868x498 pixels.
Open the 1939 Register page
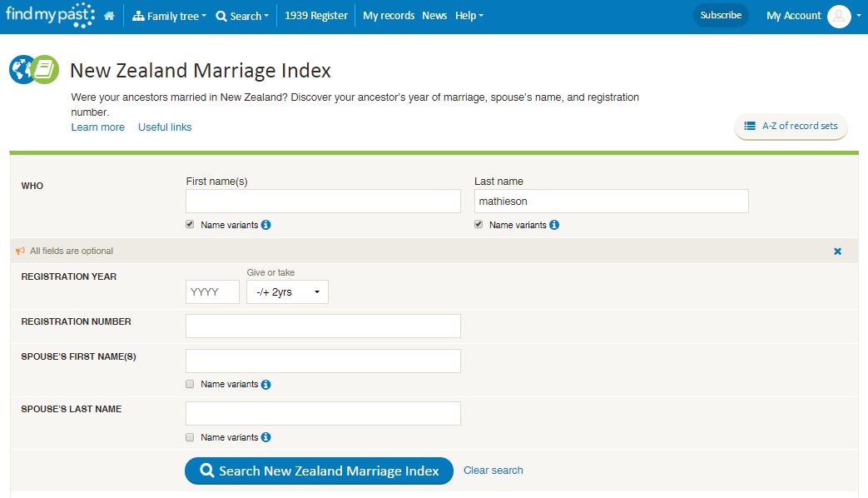click(x=316, y=16)
